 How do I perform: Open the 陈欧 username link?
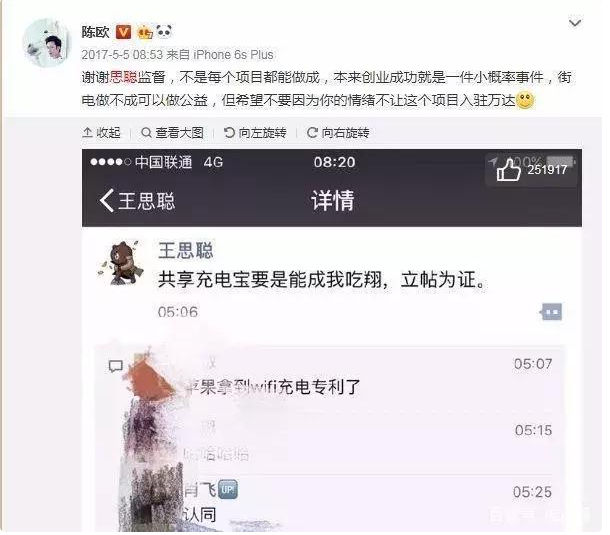[95, 32]
